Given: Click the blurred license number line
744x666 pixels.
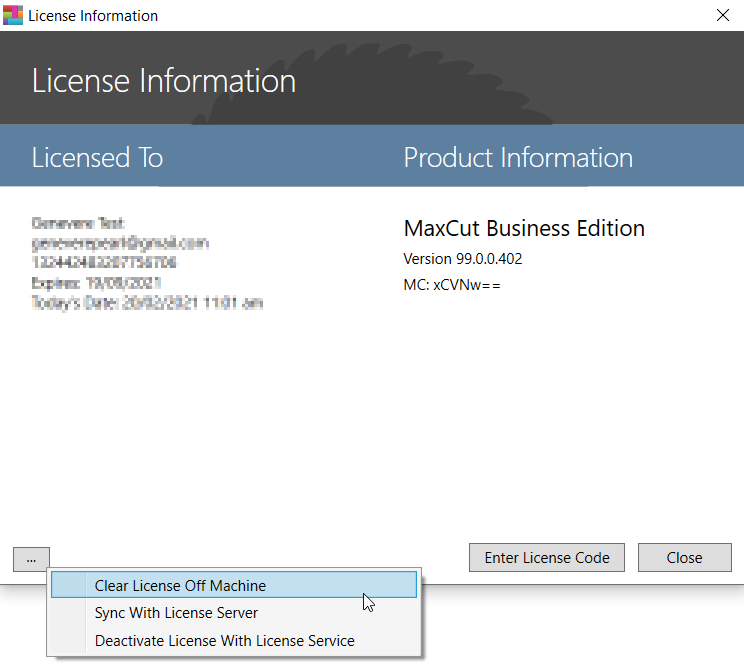Looking at the screenshot, I should [104, 263].
